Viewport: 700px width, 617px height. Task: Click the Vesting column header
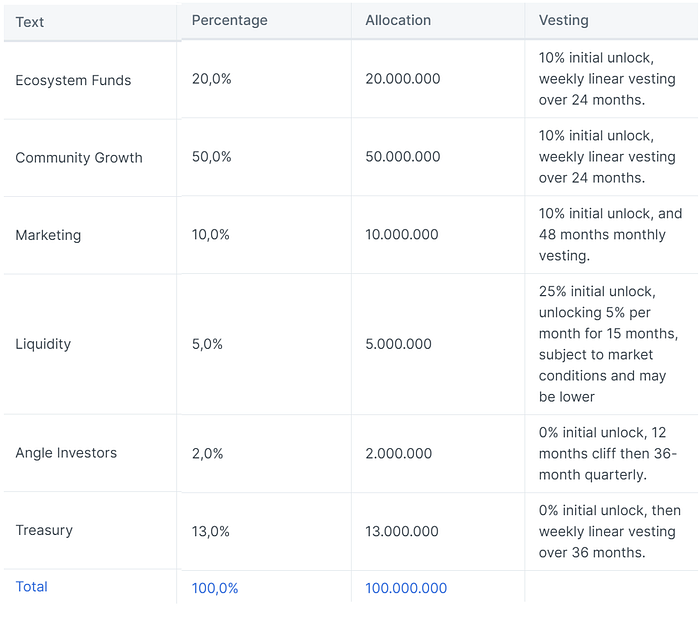tap(563, 20)
